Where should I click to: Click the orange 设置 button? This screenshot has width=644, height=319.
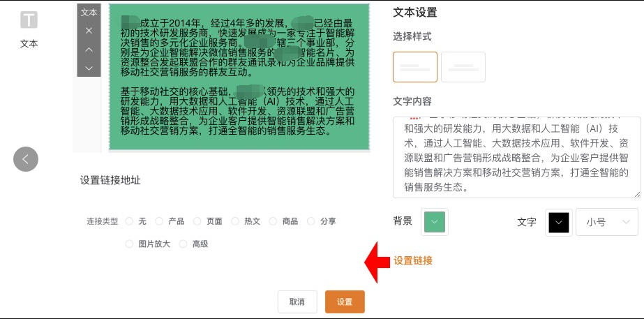(344, 302)
